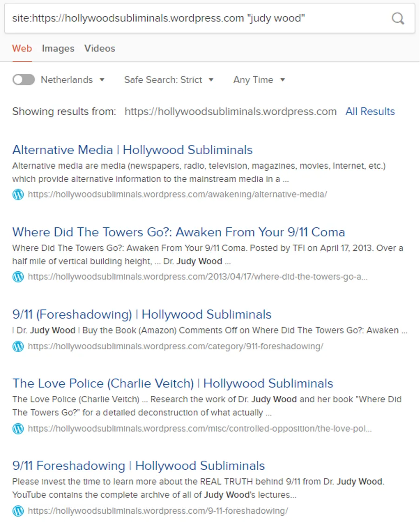Click snippet starting 'Please invest the time'
Viewport: 420px width, 524px height.
tap(198, 488)
